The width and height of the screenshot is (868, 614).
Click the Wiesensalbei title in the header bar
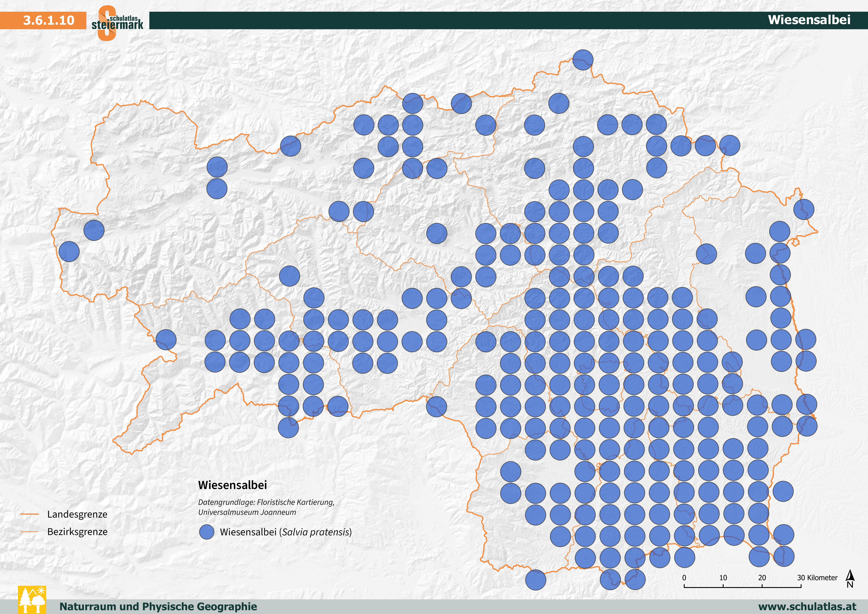(x=809, y=20)
